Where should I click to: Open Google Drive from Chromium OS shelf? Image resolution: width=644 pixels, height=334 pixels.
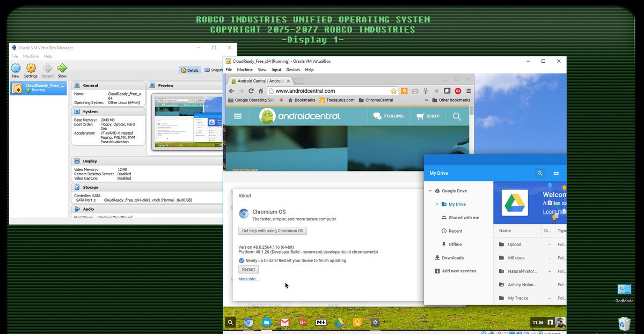point(339,322)
